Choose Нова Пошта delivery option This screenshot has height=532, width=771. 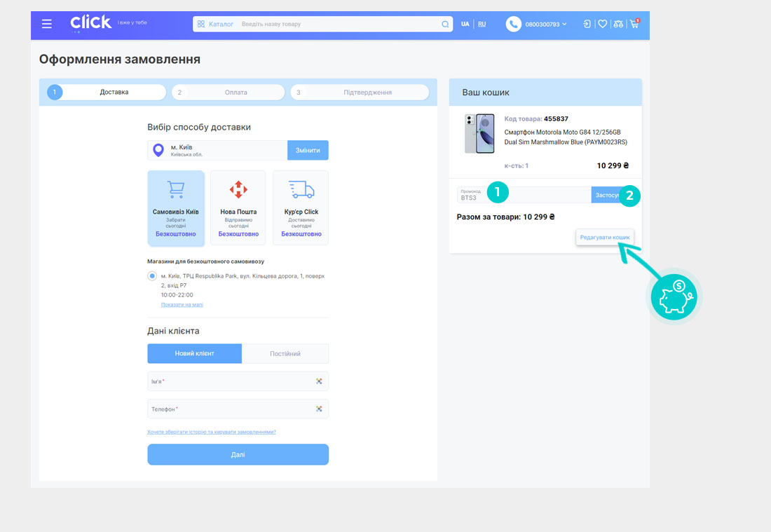[x=238, y=207]
